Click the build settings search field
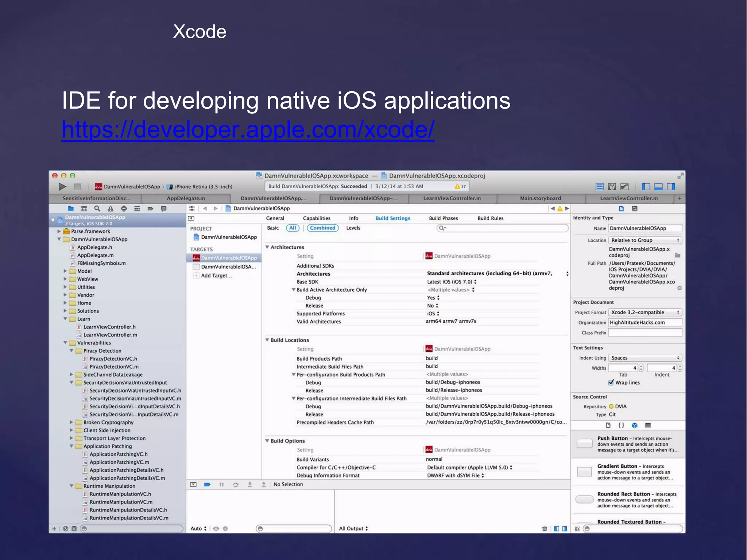 click(x=503, y=228)
